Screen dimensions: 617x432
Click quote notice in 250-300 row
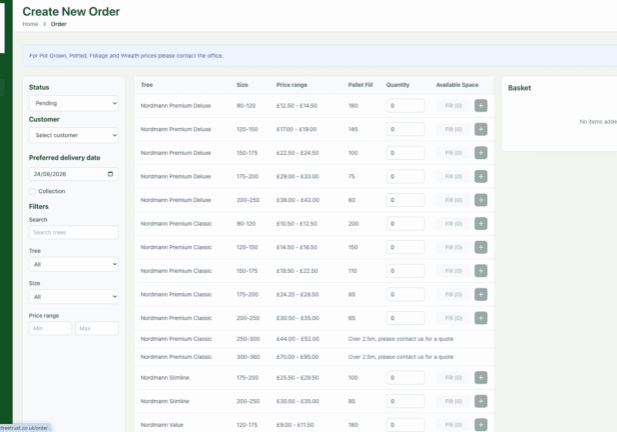click(x=401, y=339)
